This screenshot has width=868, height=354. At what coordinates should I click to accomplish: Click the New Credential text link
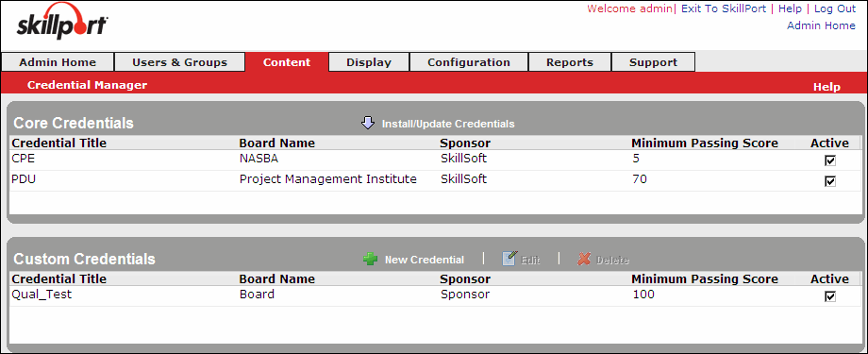425,260
